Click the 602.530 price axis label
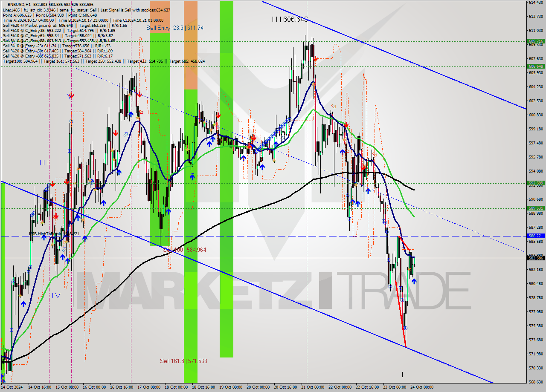The height and width of the screenshot is (392, 546). tap(536, 101)
